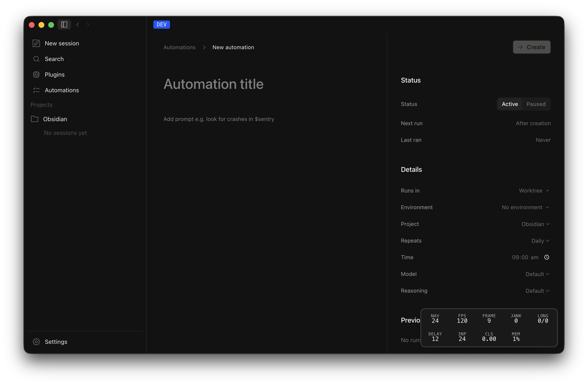
Task: Click the Obsidian folder icon
Action: pos(35,119)
